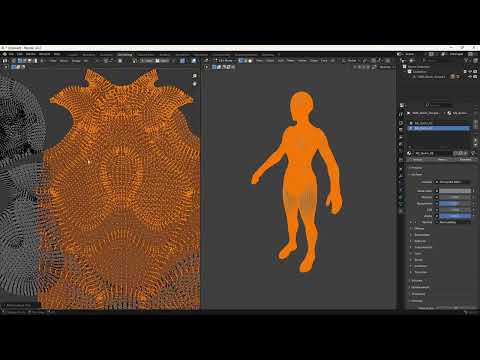The height and width of the screenshot is (360, 480).
Task: Select Scene Collection in the outliner
Action: pos(419,67)
